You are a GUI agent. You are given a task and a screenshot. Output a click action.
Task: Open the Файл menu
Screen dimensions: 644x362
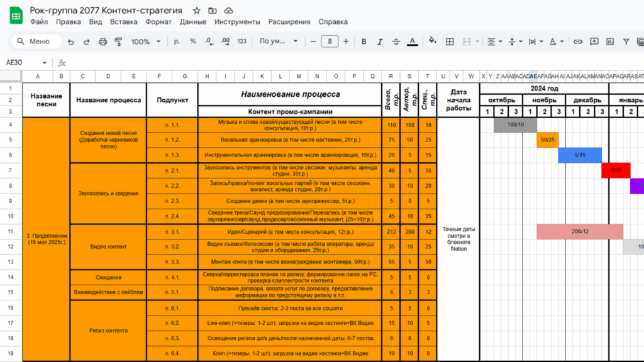pyautogui.click(x=39, y=22)
